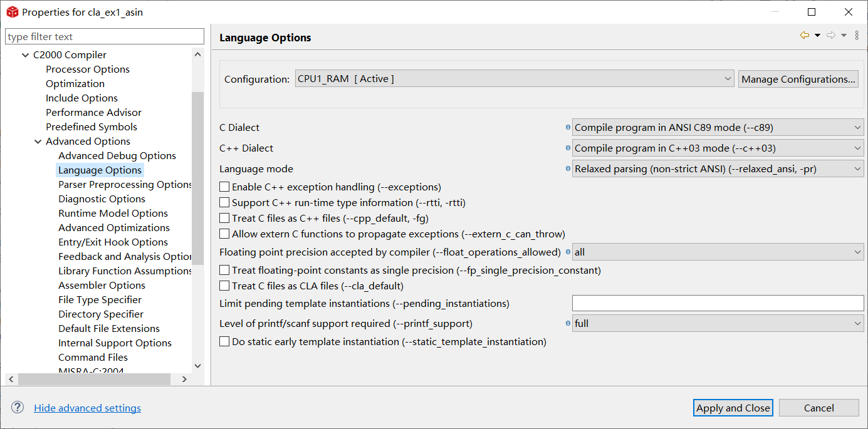Click the tree scroll up arrow

pos(198,54)
